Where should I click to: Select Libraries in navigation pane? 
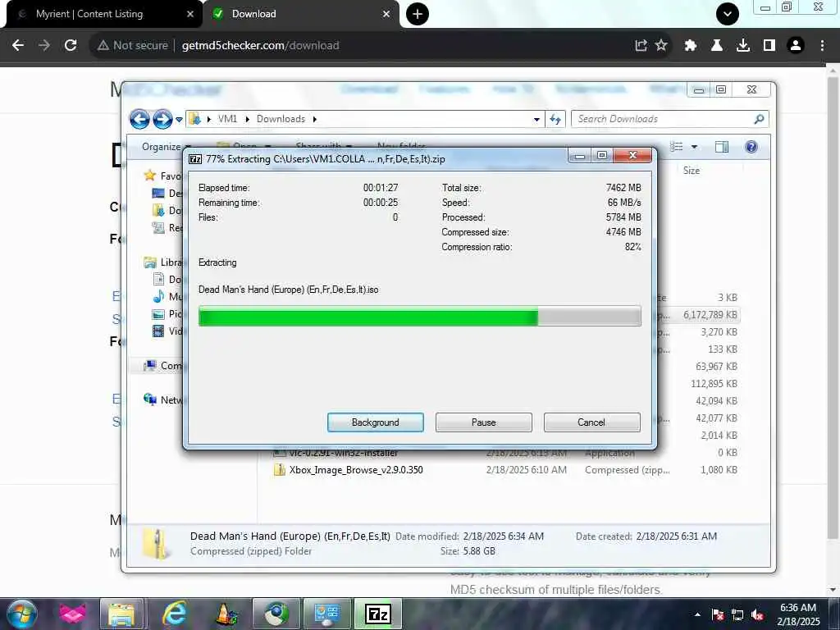tap(163, 262)
